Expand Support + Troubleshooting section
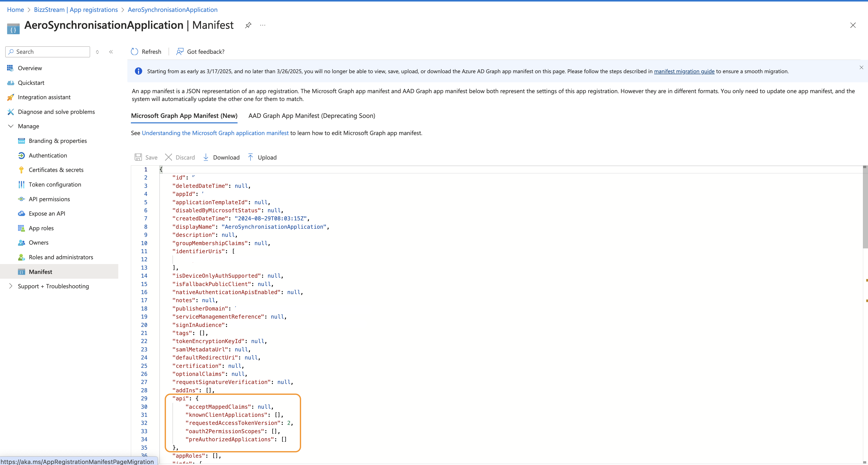The height and width of the screenshot is (465, 868). coord(11,286)
